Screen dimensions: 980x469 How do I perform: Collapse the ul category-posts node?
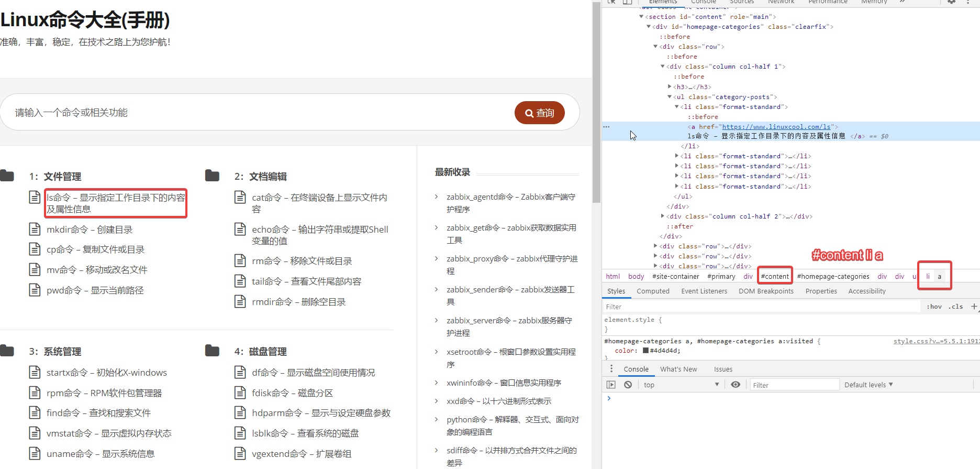pos(670,97)
